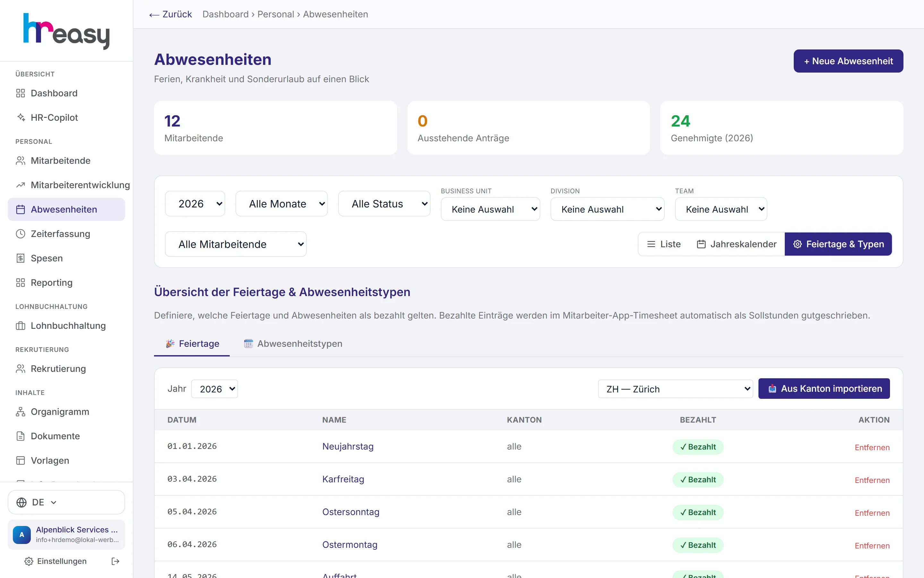Click + Neue Abwesenheit button
The height and width of the screenshot is (578, 924).
tap(848, 61)
